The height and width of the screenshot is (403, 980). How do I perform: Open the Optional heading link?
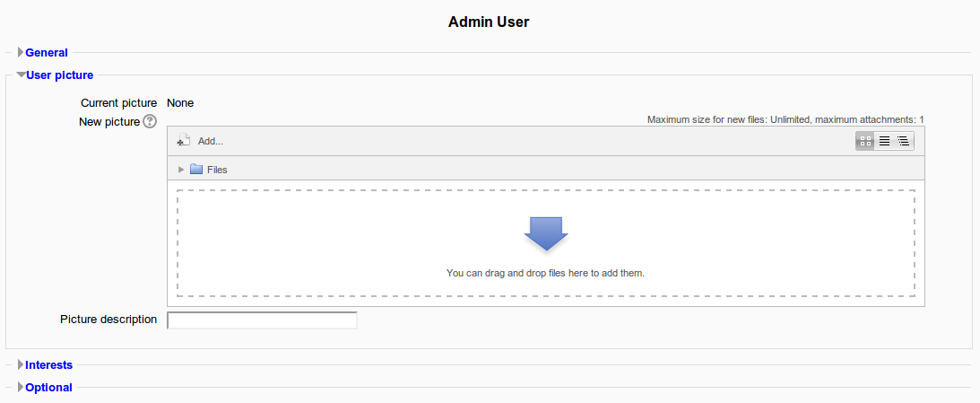point(48,388)
